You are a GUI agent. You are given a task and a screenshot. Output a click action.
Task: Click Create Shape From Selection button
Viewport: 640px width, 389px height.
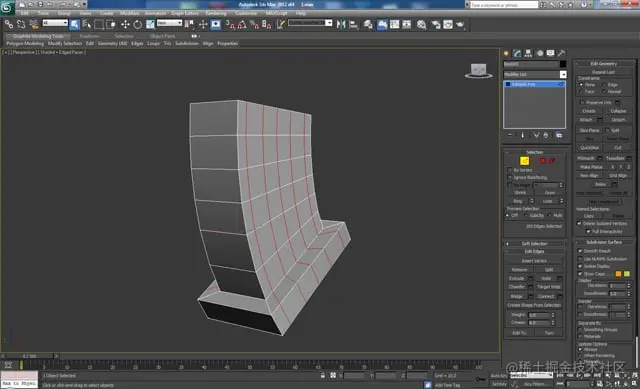pos(534,305)
